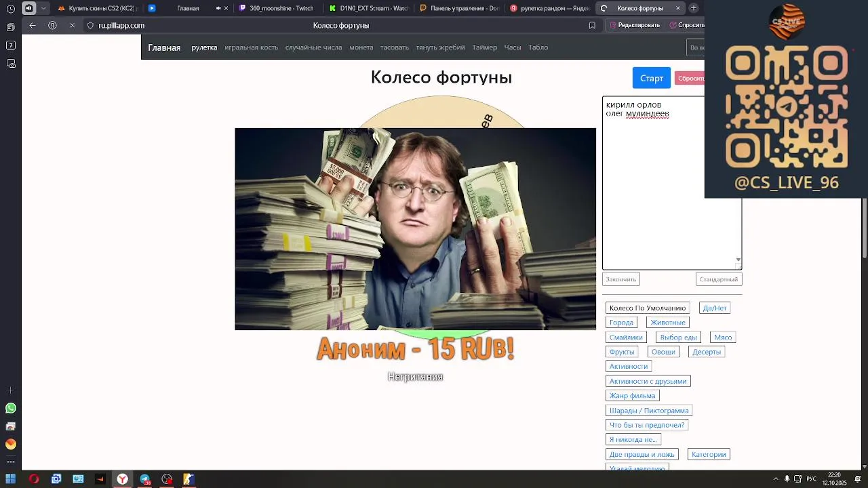This screenshot has width=868, height=488.
Task: Open the тянуть жребий menu item
Action: (441, 47)
